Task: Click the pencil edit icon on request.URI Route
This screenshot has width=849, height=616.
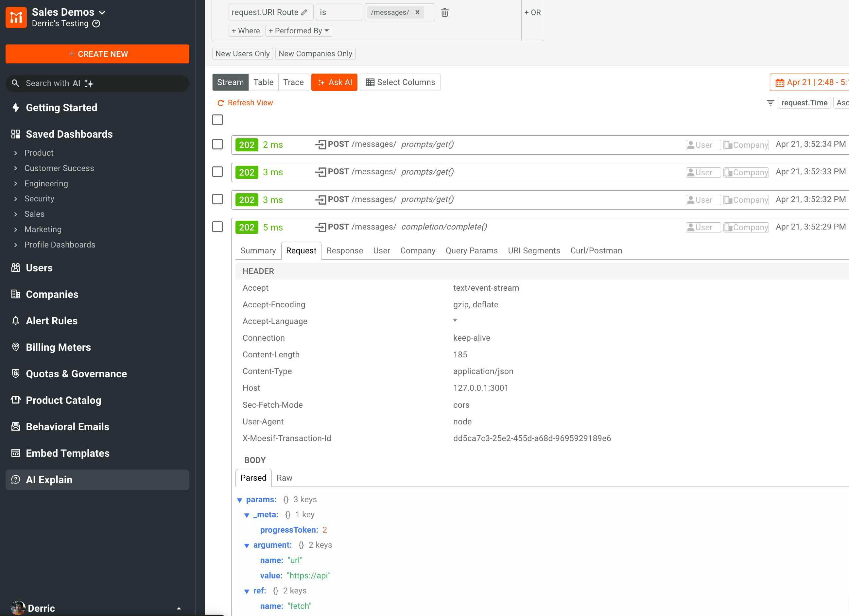Action: coord(304,12)
